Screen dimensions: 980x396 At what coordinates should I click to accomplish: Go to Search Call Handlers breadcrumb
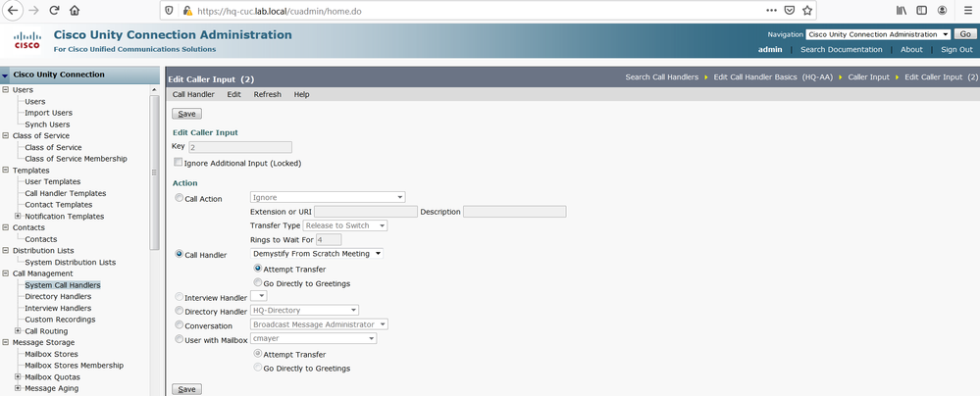(662, 77)
